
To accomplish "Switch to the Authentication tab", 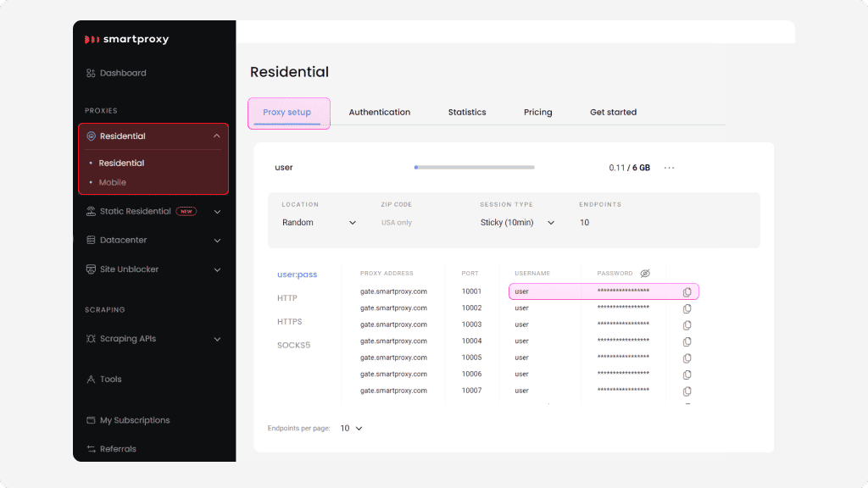I will tap(379, 112).
